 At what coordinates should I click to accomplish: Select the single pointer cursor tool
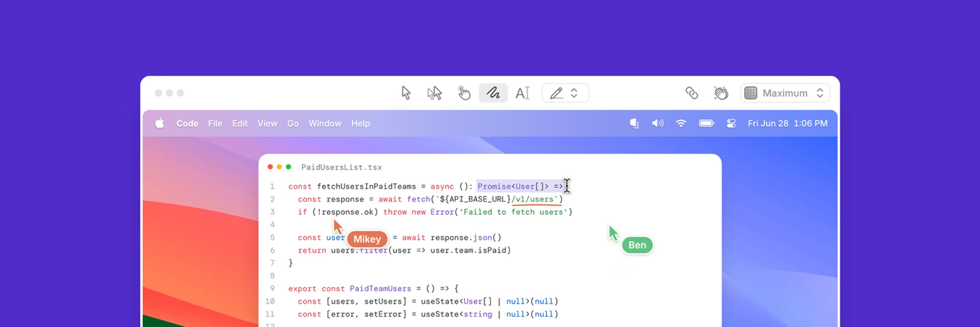(406, 93)
